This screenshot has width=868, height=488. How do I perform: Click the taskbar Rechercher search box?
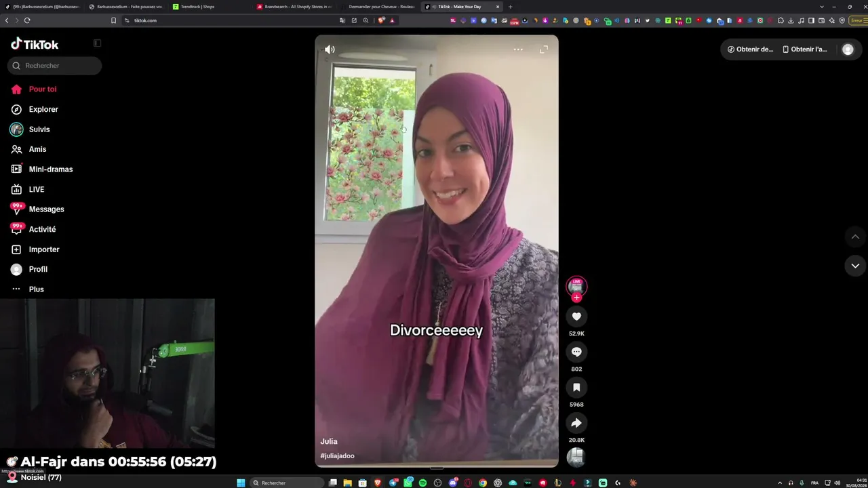(x=287, y=483)
